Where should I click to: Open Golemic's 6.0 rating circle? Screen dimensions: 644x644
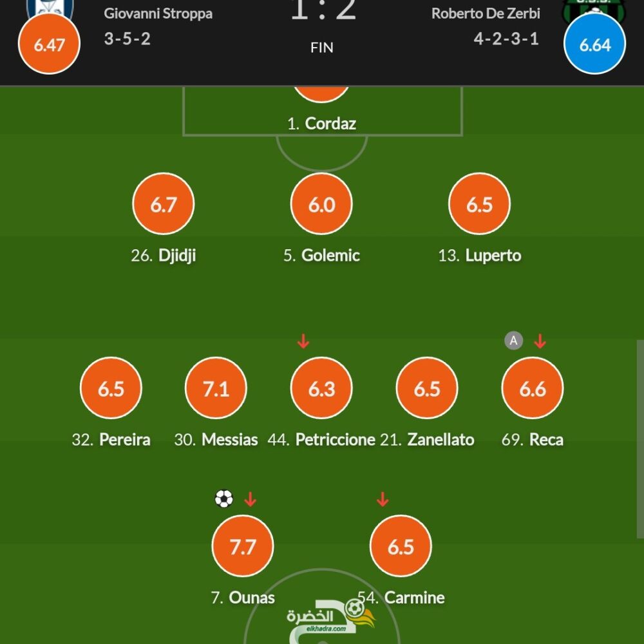321,204
